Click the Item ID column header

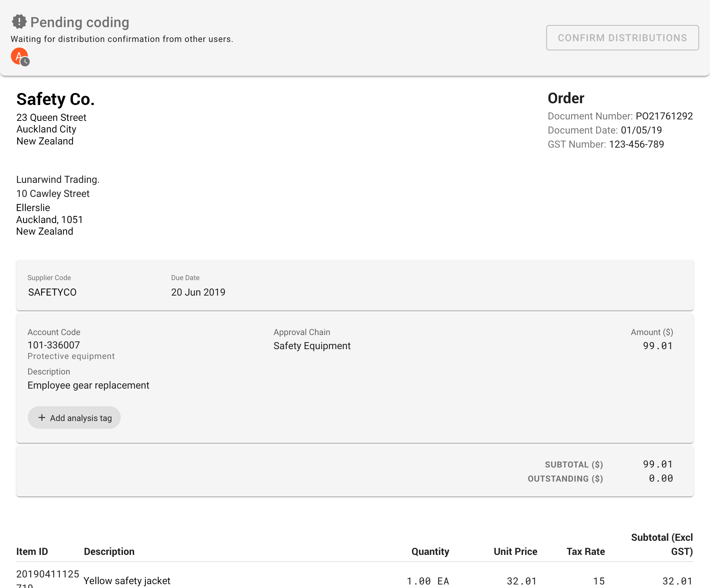[32, 551]
